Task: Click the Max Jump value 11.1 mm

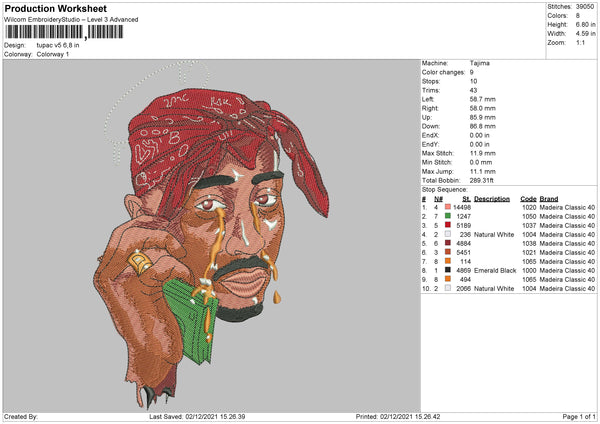Action: [483, 171]
